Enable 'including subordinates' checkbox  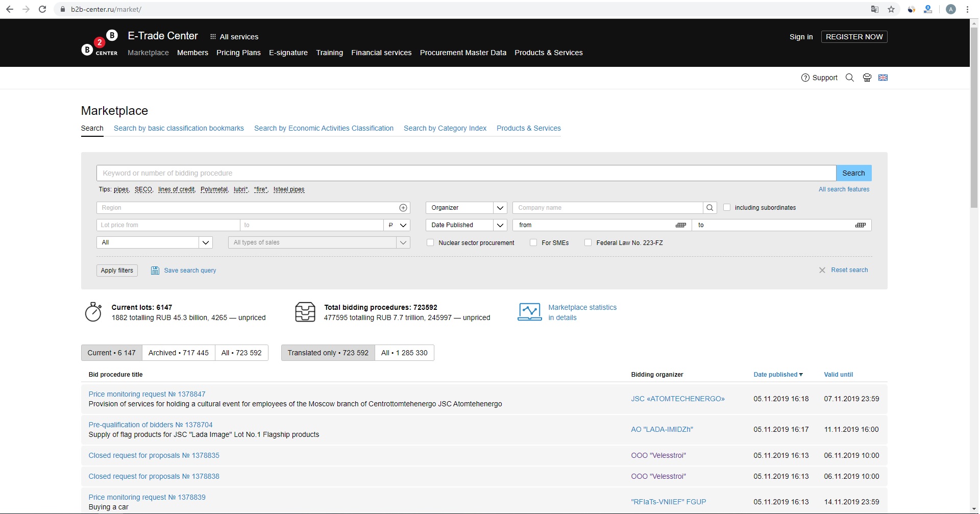727,207
